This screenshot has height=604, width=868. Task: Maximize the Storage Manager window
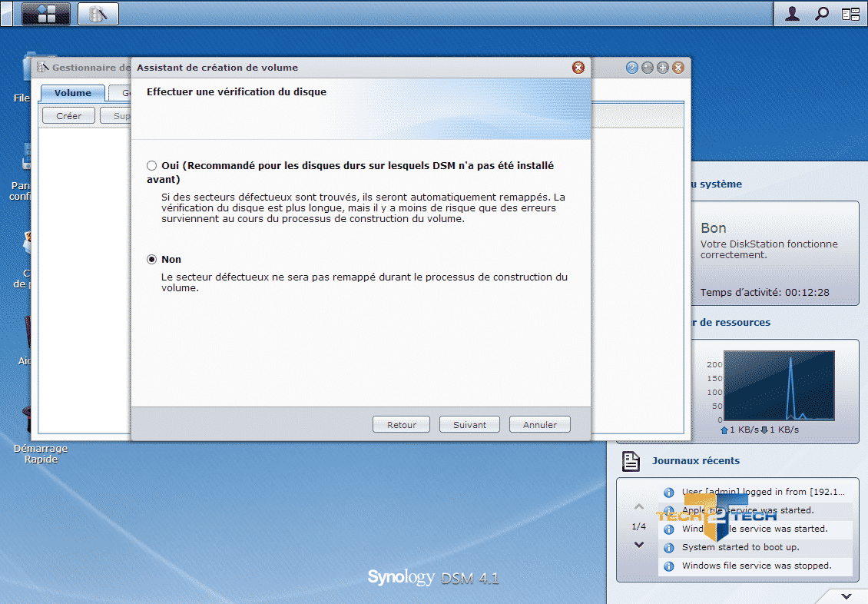click(x=663, y=68)
